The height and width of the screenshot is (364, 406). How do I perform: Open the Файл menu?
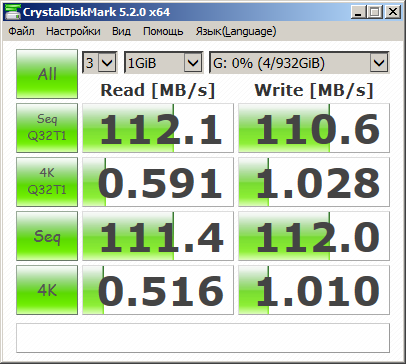21,31
